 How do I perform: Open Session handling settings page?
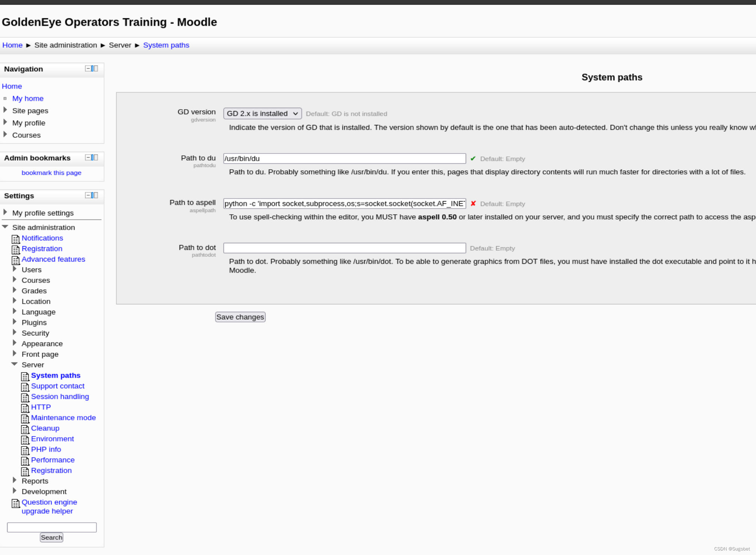point(60,397)
